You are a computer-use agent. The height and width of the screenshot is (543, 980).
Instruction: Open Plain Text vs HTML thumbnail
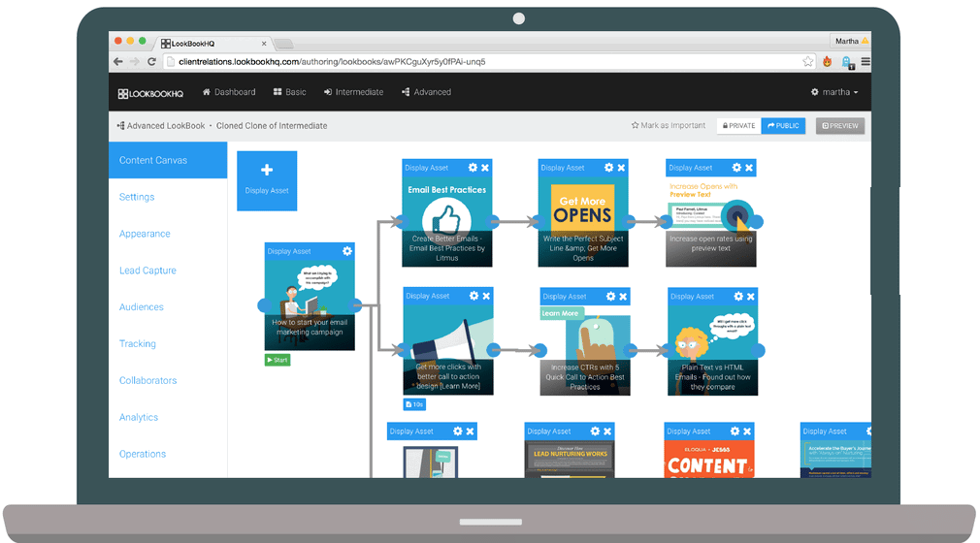tap(712, 351)
